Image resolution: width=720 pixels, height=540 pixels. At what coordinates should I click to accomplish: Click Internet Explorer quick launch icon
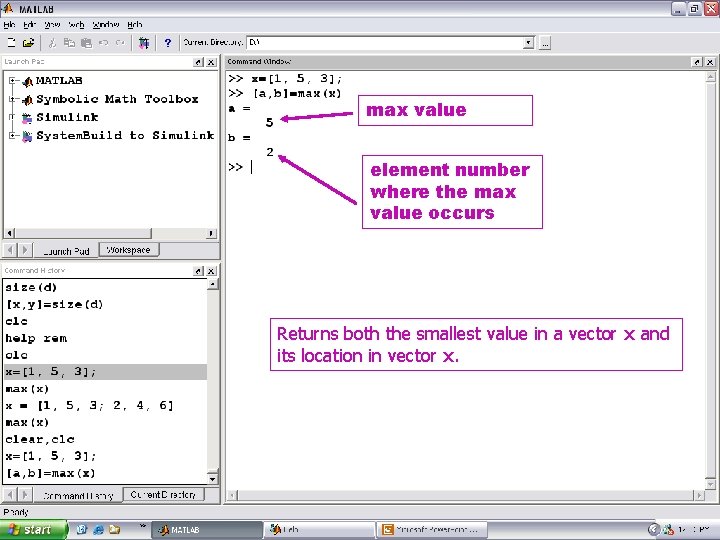[98, 530]
